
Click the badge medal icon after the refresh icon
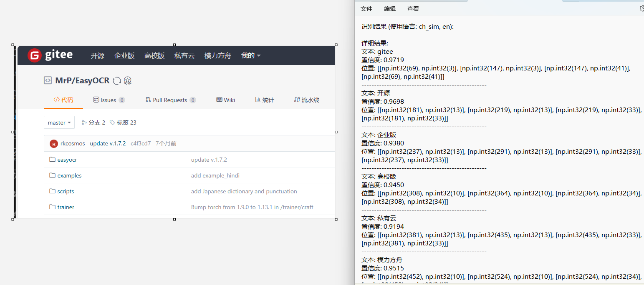pyautogui.click(x=127, y=80)
